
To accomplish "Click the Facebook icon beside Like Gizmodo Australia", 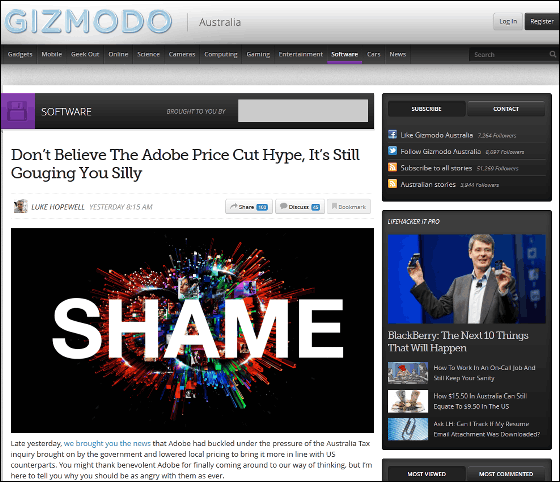I will pos(392,135).
